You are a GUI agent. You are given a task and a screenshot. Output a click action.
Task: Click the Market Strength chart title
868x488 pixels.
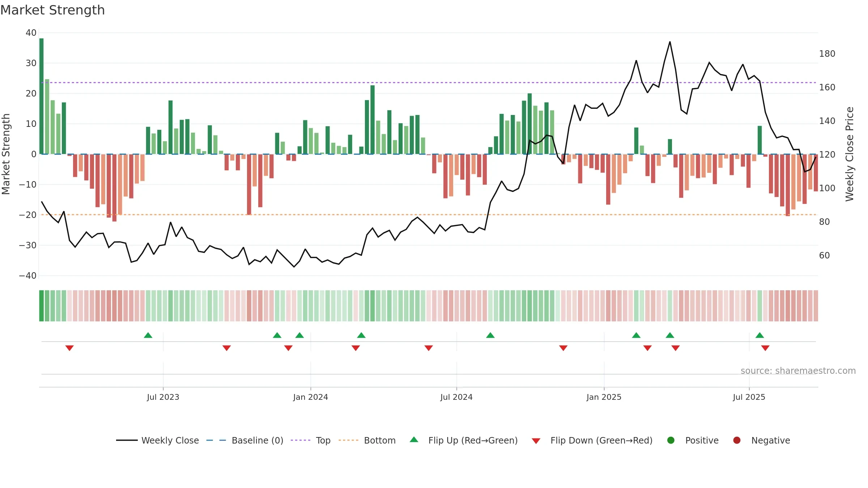[x=52, y=10]
